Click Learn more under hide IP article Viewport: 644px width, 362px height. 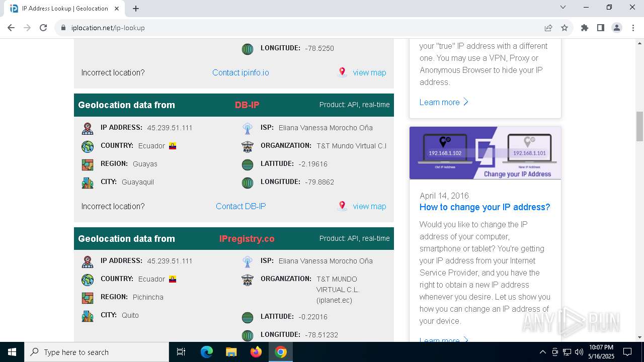click(x=444, y=102)
